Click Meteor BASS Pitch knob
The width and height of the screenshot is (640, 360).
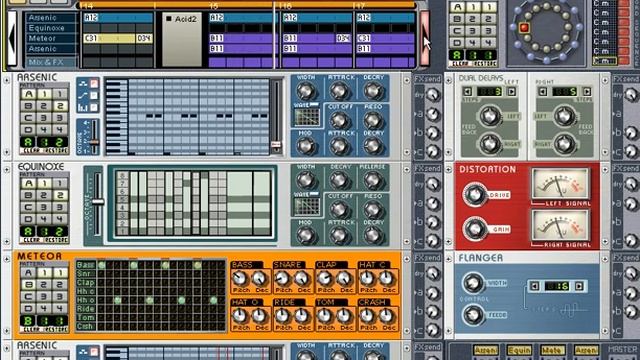point(240,278)
